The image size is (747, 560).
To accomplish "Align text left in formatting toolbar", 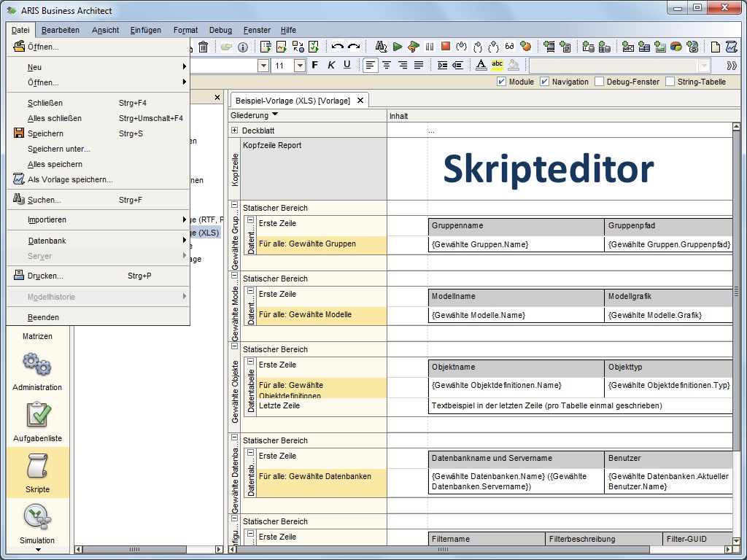I will 370,65.
